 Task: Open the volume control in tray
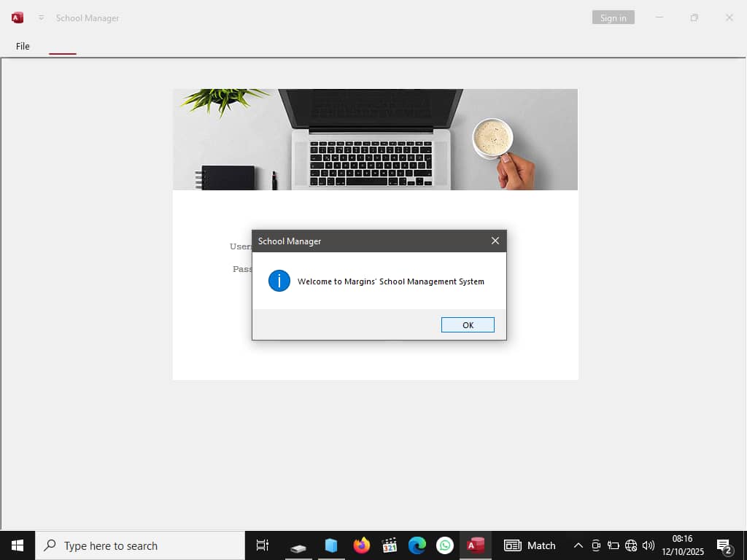click(x=649, y=545)
